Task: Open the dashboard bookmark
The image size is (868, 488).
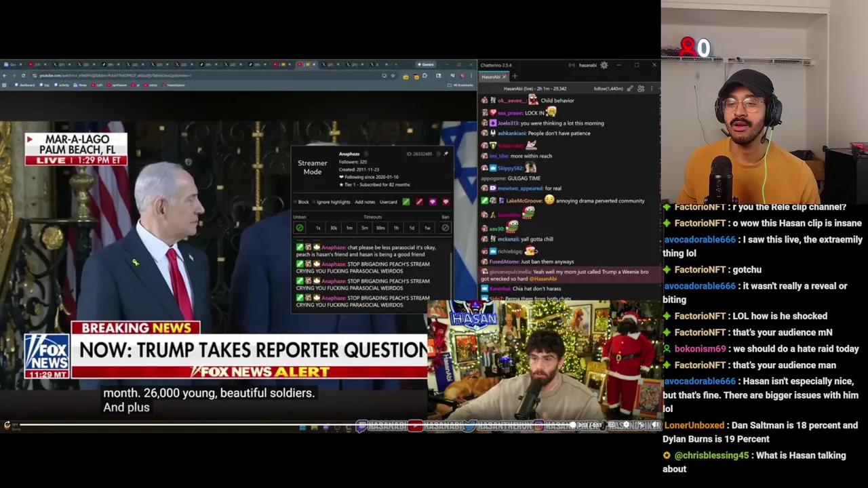Action: (x=24, y=85)
